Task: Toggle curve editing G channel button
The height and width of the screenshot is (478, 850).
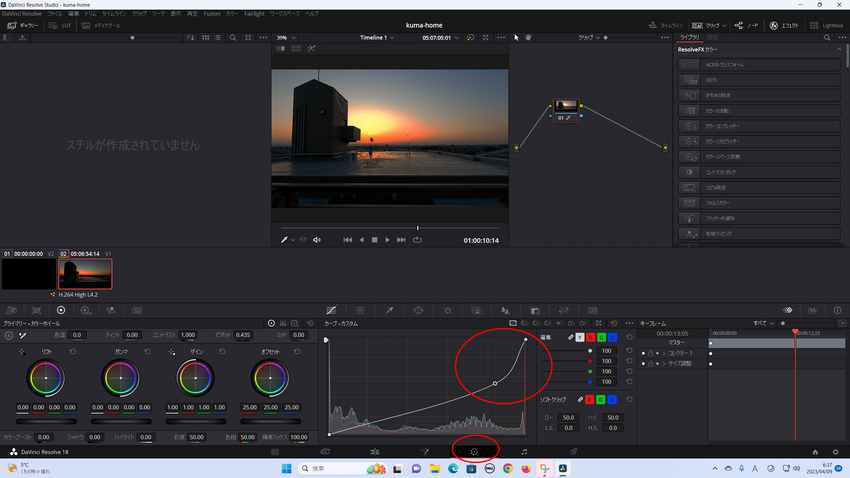Action: pos(601,337)
